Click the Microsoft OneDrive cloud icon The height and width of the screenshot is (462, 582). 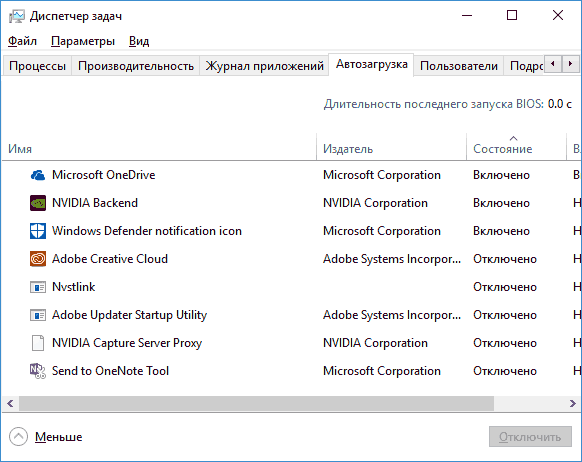pos(38,175)
